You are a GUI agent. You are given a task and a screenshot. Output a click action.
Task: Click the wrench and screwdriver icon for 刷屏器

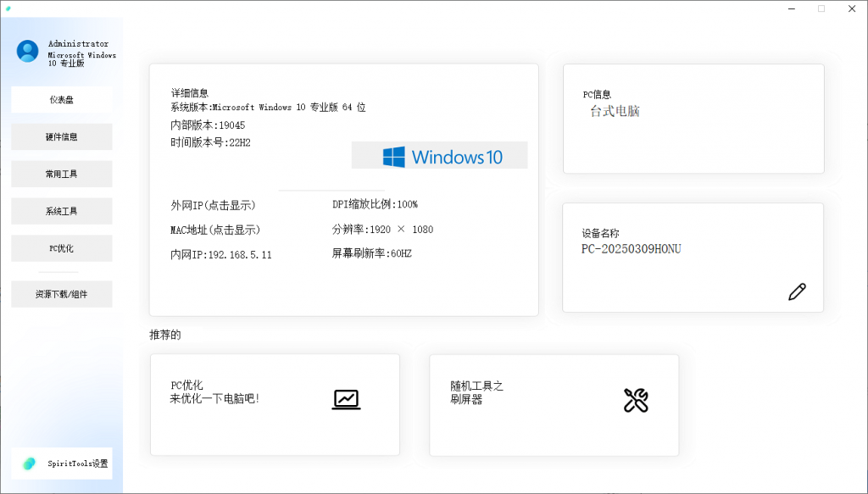pyautogui.click(x=636, y=400)
